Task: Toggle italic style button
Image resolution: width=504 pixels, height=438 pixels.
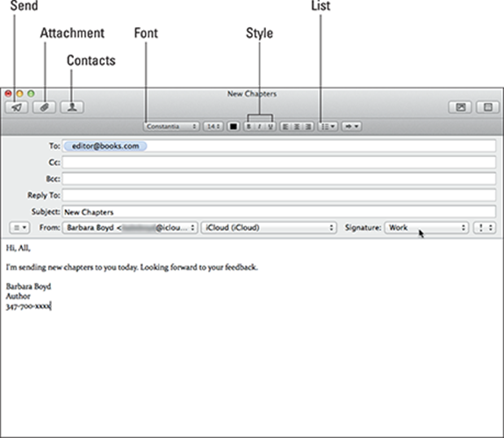Action: pos(259,126)
